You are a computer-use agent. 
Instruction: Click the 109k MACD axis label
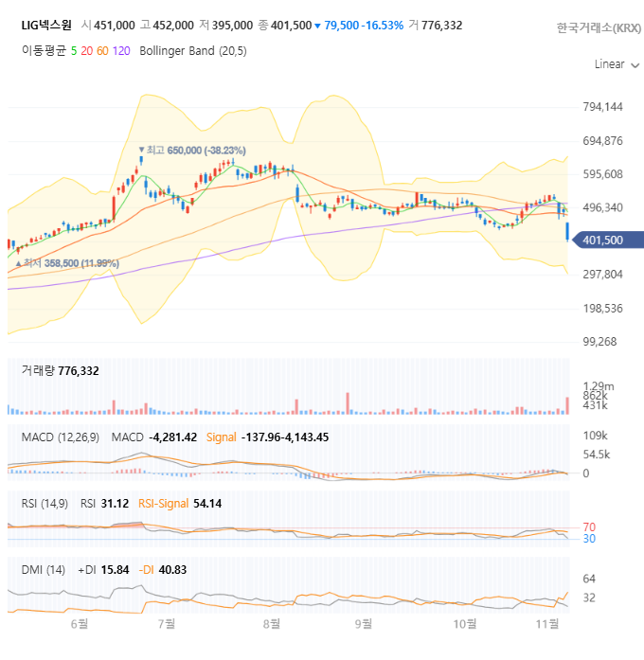coord(595,436)
